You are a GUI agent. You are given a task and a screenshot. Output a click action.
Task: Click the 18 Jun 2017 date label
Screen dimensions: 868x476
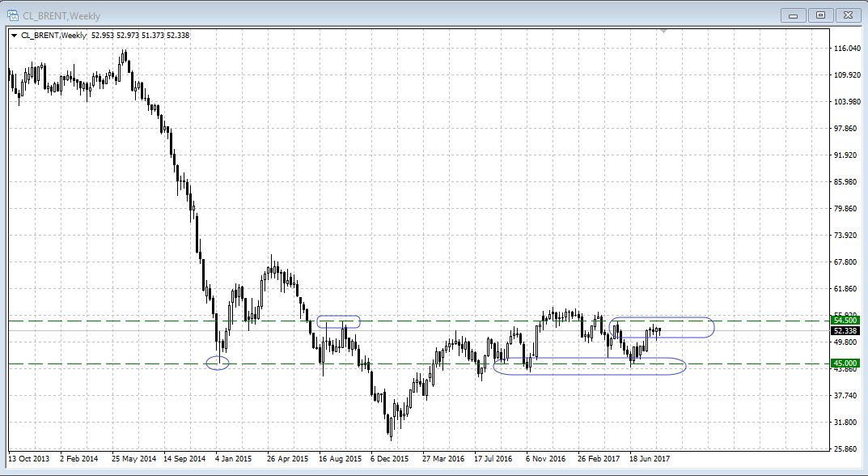(650, 458)
